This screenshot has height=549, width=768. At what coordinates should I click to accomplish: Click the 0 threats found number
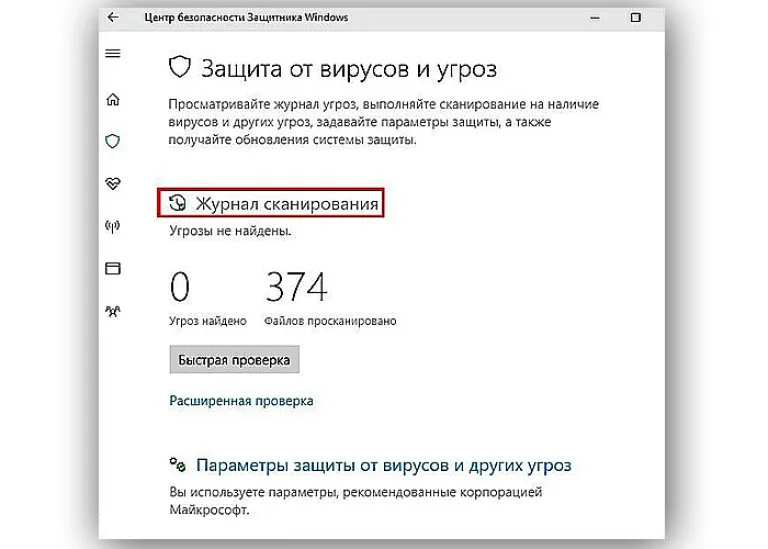tap(180, 286)
